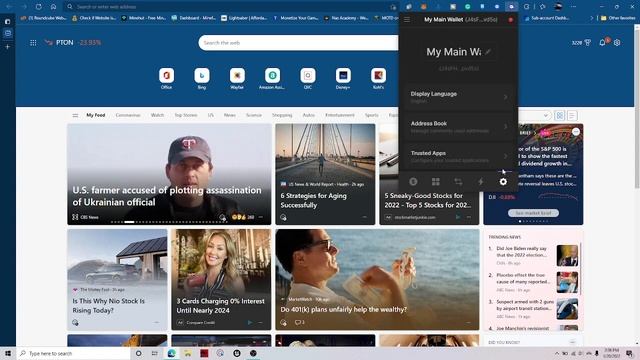This screenshot has width=640, height=360.
Task: Open the notifications bell
Action: 603,42
